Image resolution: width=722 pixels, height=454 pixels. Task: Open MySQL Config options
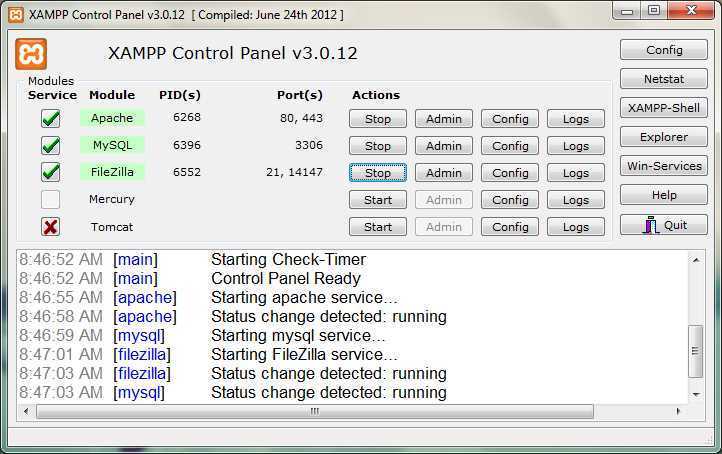point(510,146)
